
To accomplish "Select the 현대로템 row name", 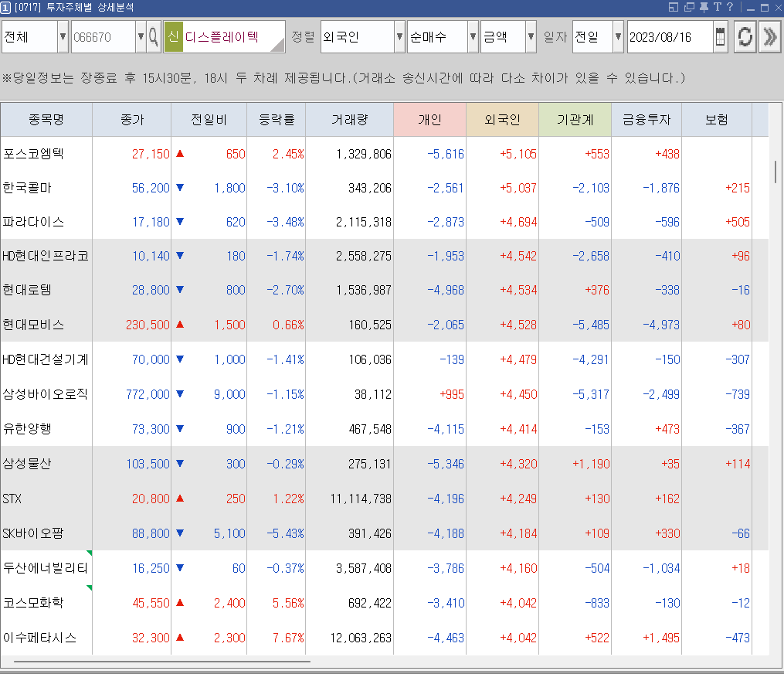I will tap(27, 290).
